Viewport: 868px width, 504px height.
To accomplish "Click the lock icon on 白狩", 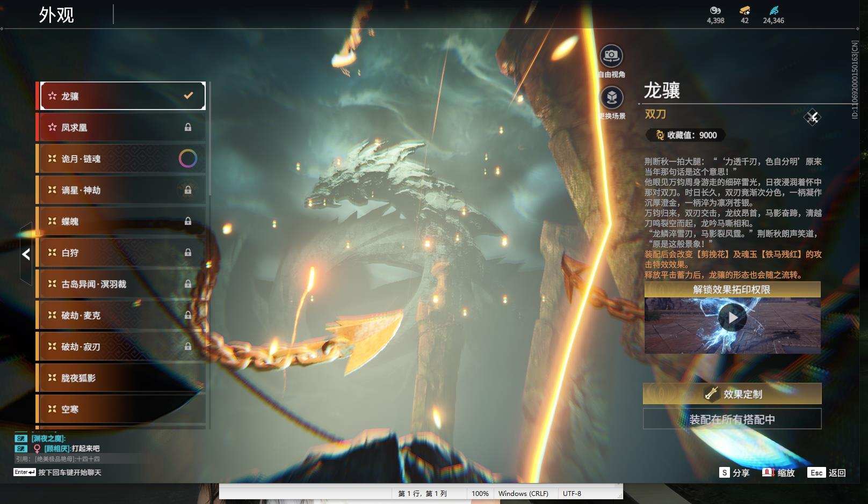I will pyautogui.click(x=188, y=252).
